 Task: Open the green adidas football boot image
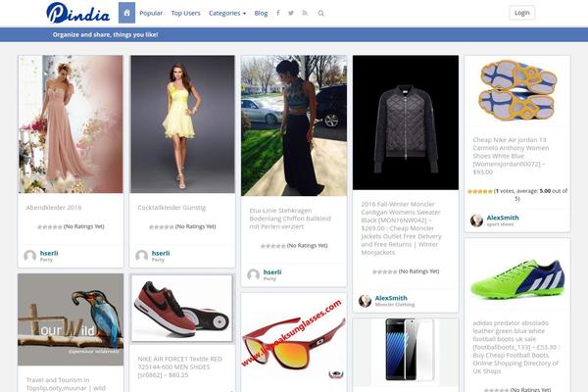(517, 279)
